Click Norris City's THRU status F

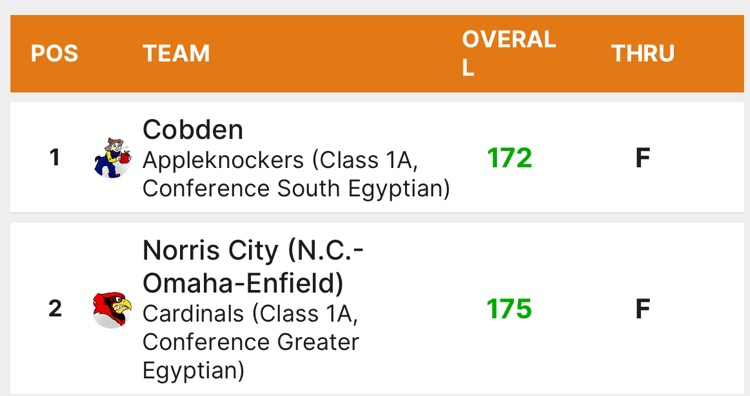pos(643,308)
